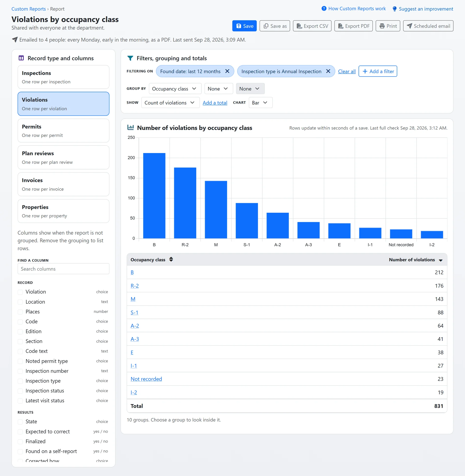Print the report

pyautogui.click(x=388, y=26)
